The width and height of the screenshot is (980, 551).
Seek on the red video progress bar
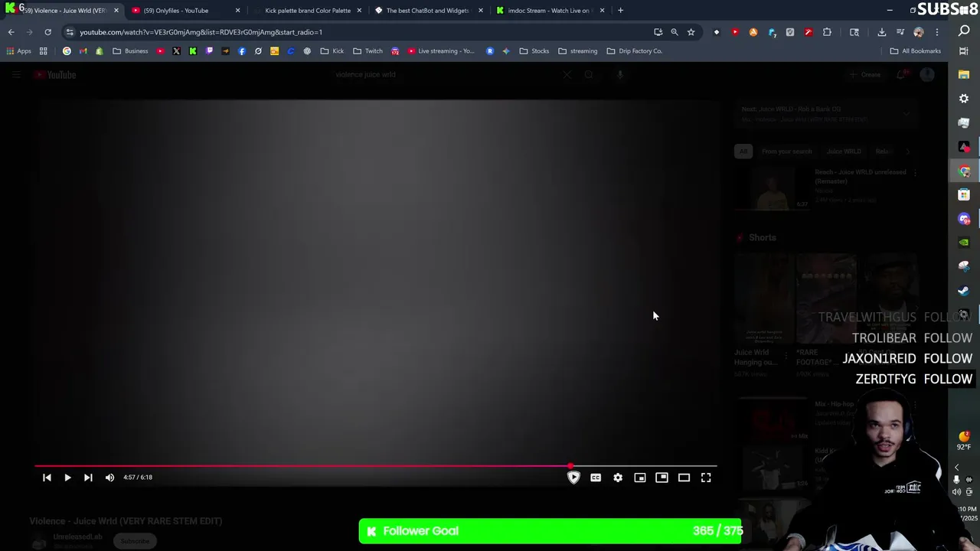point(376,465)
